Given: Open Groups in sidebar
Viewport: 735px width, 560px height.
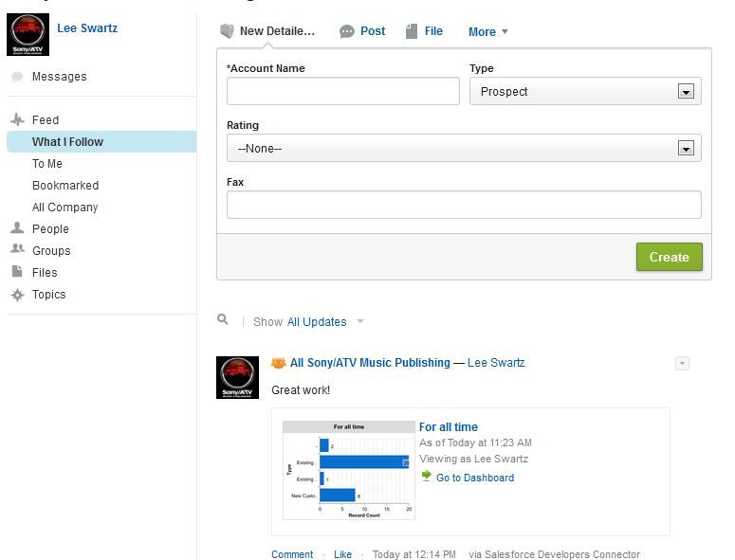Looking at the screenshot, I should (51, 250).
